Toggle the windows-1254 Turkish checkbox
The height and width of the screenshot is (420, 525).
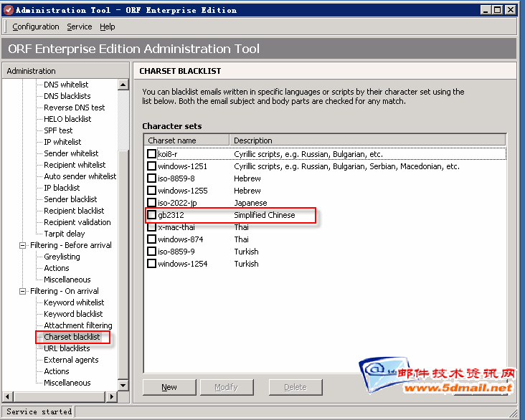pyautogui.click(x=151, y=264)
